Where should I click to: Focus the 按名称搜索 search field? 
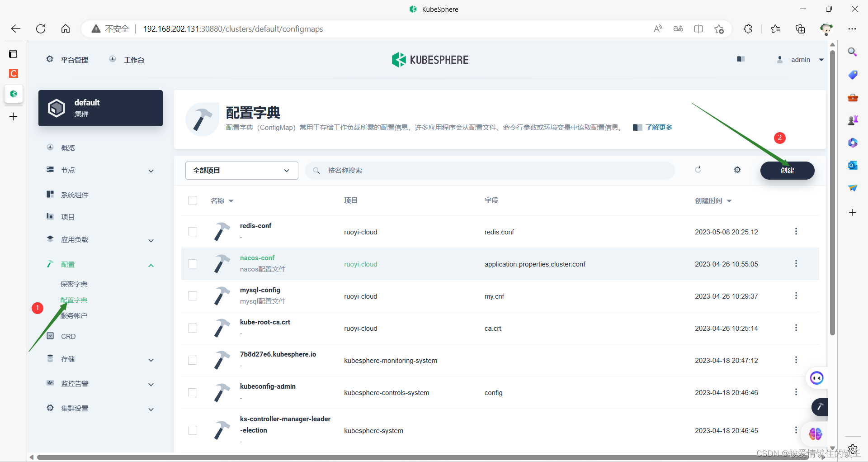490,171
